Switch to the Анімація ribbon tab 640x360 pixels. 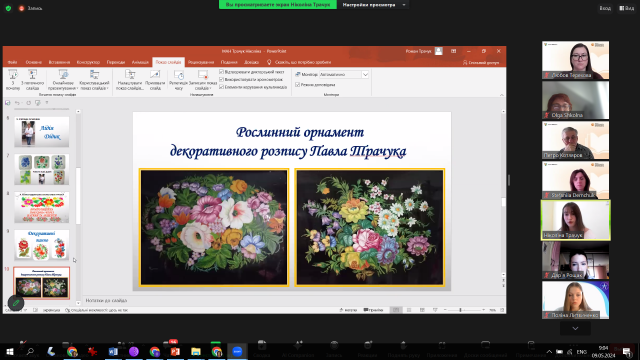(140, 62)
